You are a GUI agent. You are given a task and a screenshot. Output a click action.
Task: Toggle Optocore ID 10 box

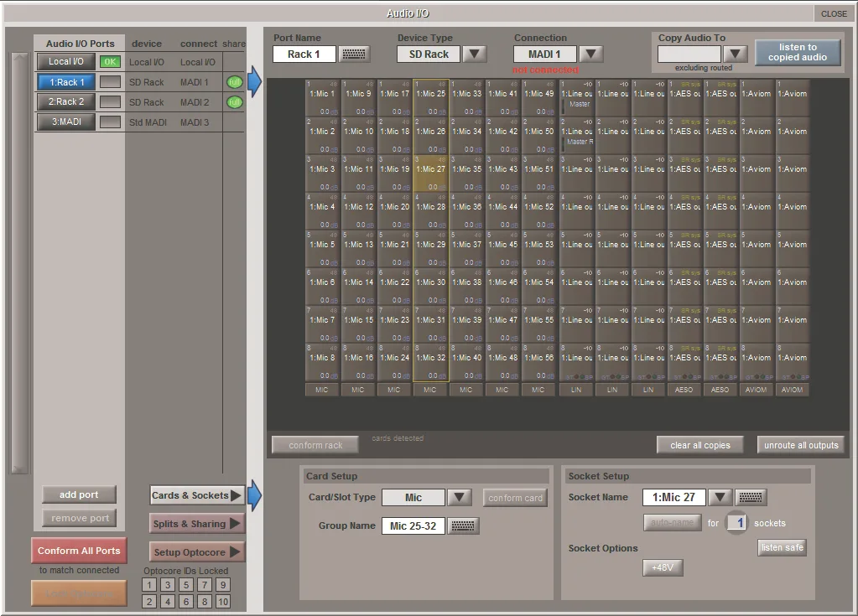coord(223,602)
